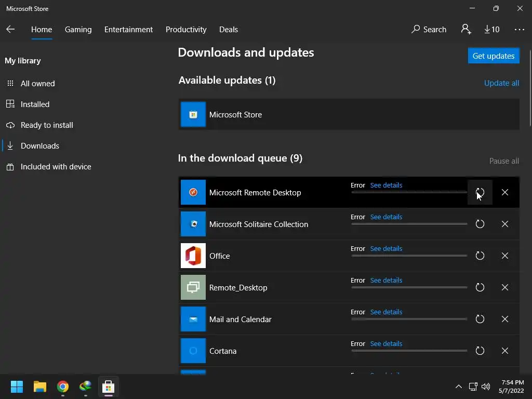Cancel Mail and Calendar download
Screen dimensions: 532x399
click(505, 319)
